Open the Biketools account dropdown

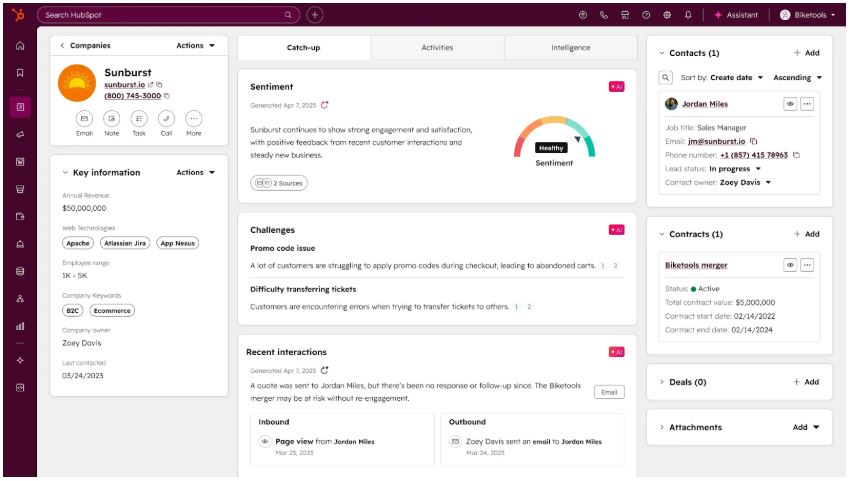tap(807, 15)
